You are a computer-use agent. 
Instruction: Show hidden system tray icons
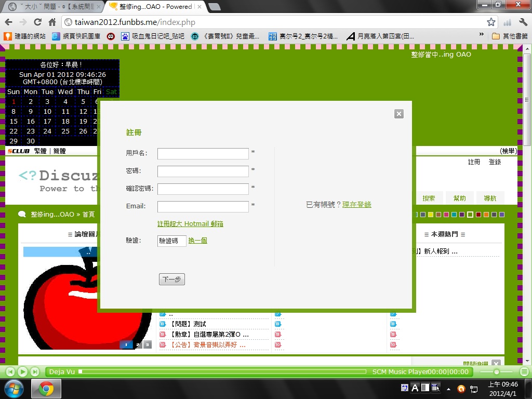point(448,388)
